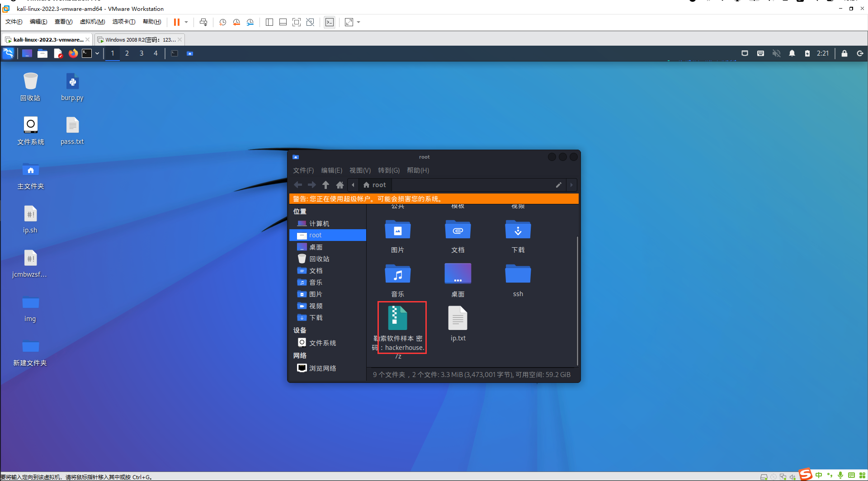Click show desktop icon in Kali panel
This screenshot has width=868, height=481.
coord(27,53)
